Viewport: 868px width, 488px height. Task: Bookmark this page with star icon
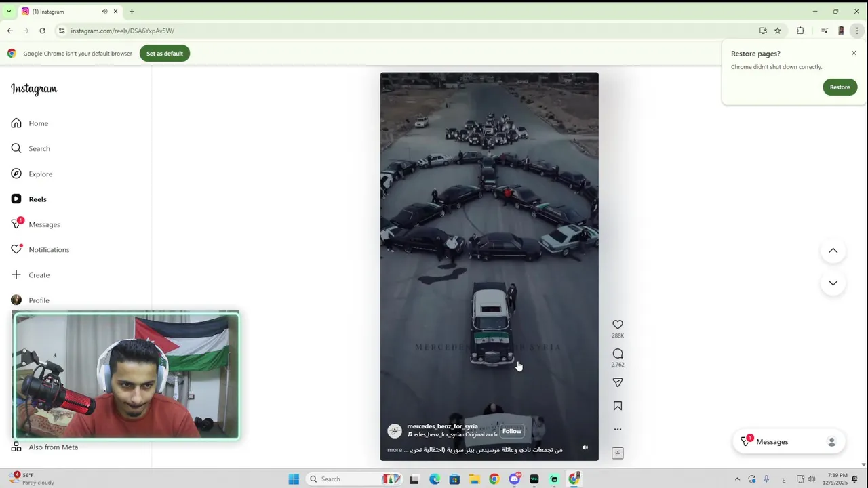[778, 30]
